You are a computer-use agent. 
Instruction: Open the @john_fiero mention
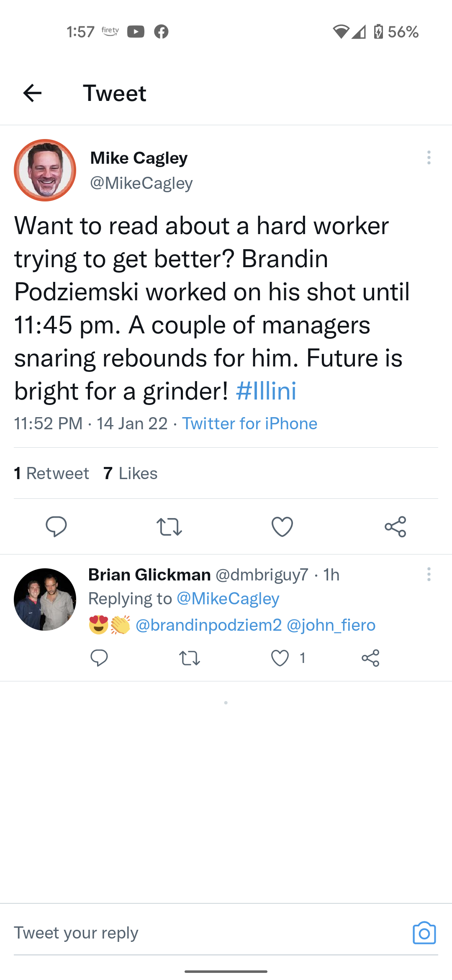331,625
